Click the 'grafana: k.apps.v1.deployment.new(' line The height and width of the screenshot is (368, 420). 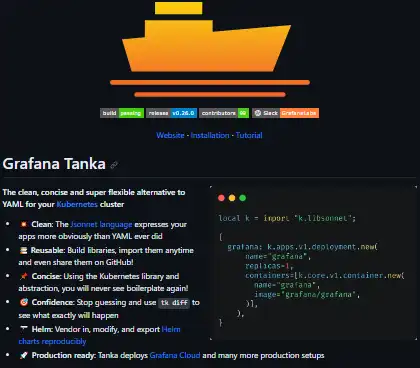click(x=302, y=247)
